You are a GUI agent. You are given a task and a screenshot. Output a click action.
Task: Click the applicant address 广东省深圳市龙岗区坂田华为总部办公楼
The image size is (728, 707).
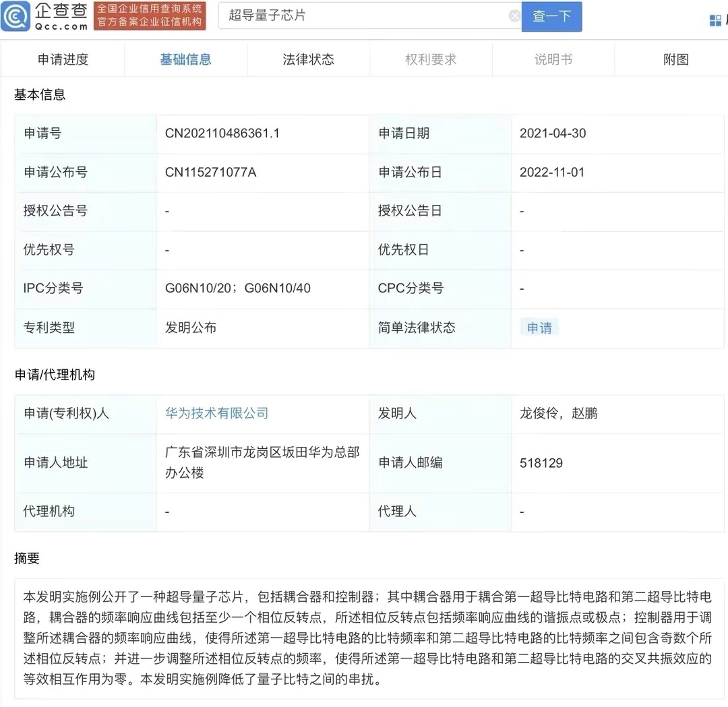(x=262, y=462)
